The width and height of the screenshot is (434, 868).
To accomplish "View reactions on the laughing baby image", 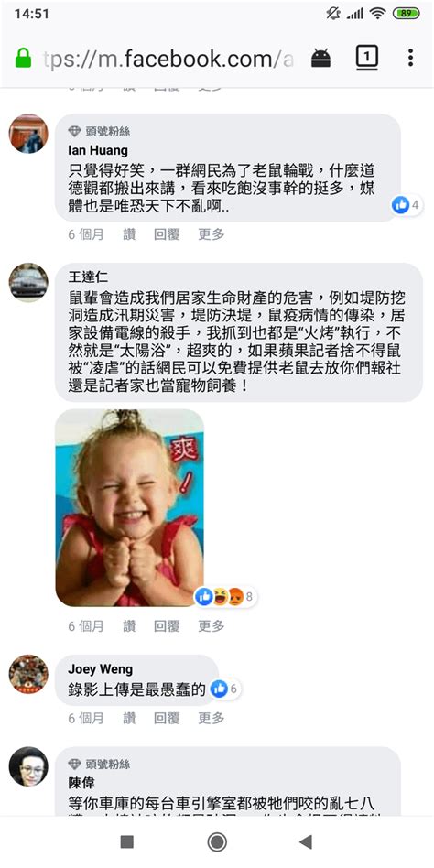I will point(225,597).
